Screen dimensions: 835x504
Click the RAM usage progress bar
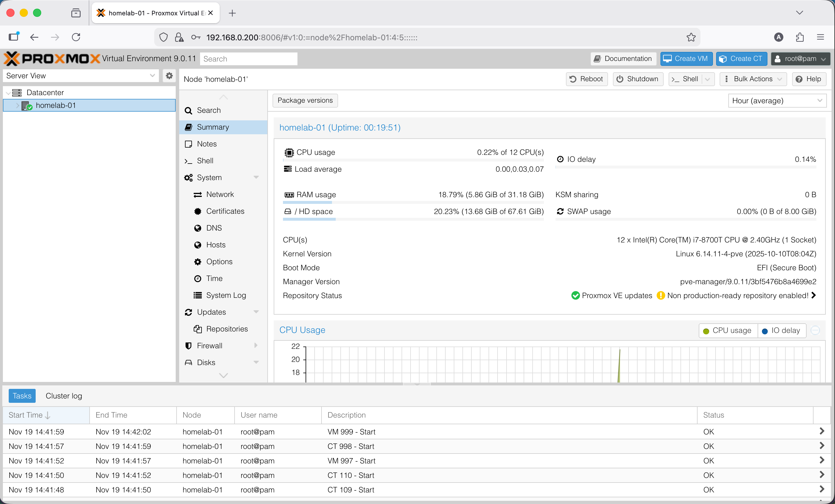pos(413,202)
